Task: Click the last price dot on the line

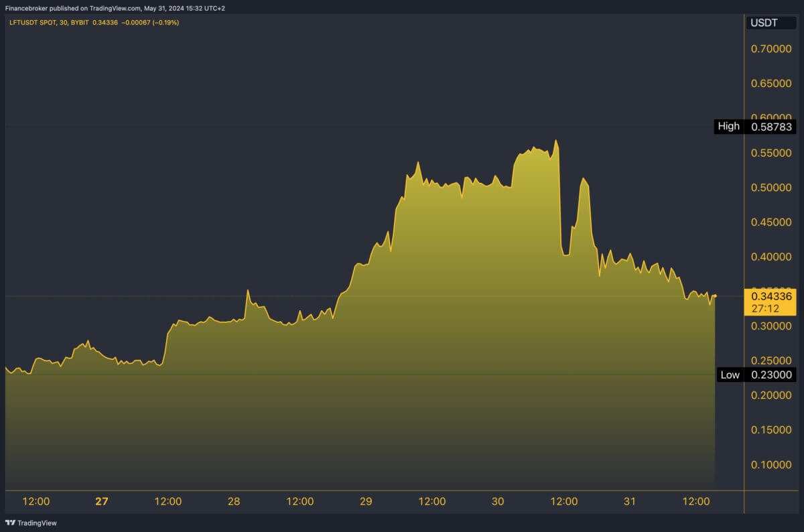Action: (715, 295)
